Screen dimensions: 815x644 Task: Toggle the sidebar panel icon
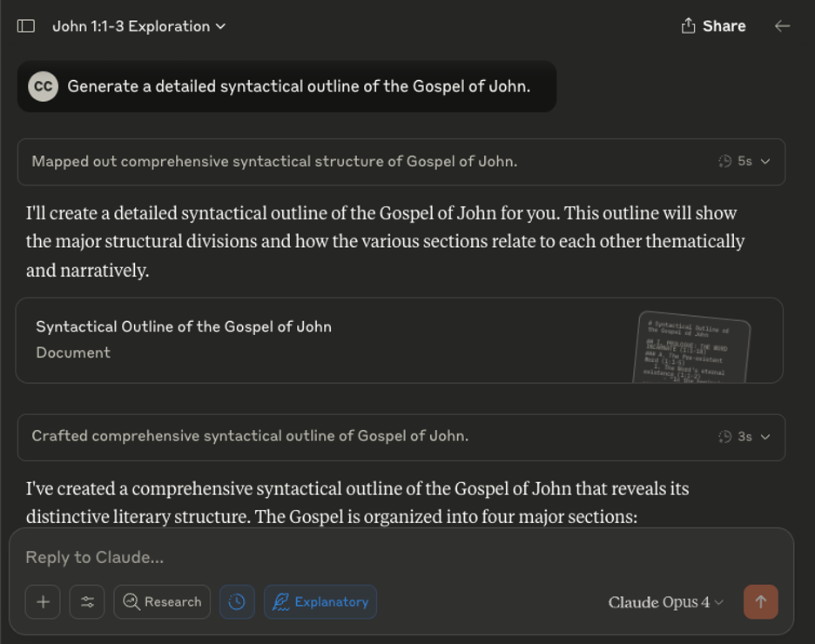26,26
